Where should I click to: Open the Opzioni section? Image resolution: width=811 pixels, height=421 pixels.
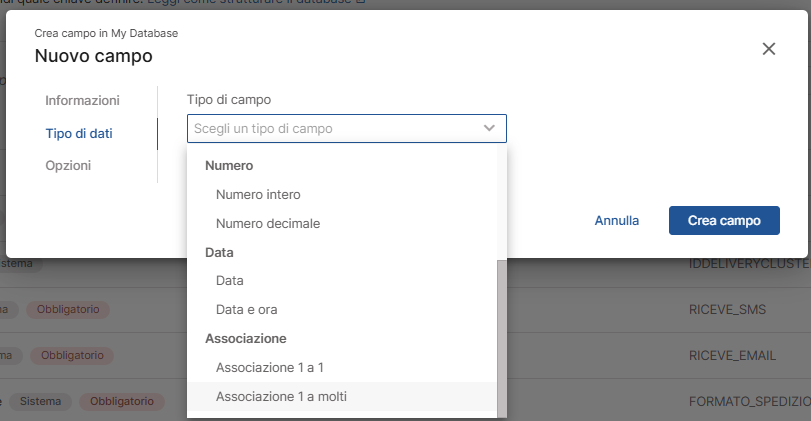(68, 165)
